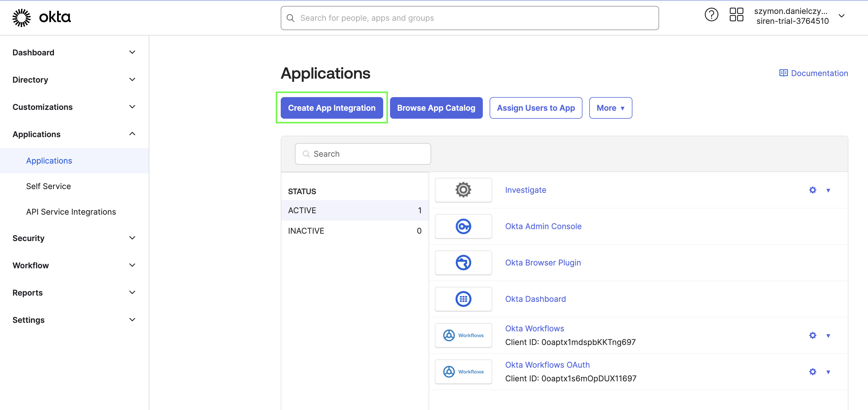Click the apps grid icon near the account name

737,14
